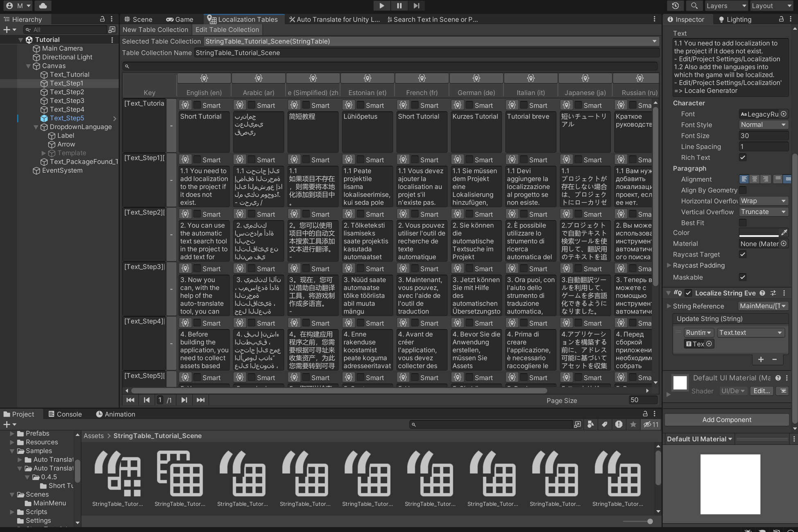Click the Pause button in top toolbar

(x=399, y=6)
